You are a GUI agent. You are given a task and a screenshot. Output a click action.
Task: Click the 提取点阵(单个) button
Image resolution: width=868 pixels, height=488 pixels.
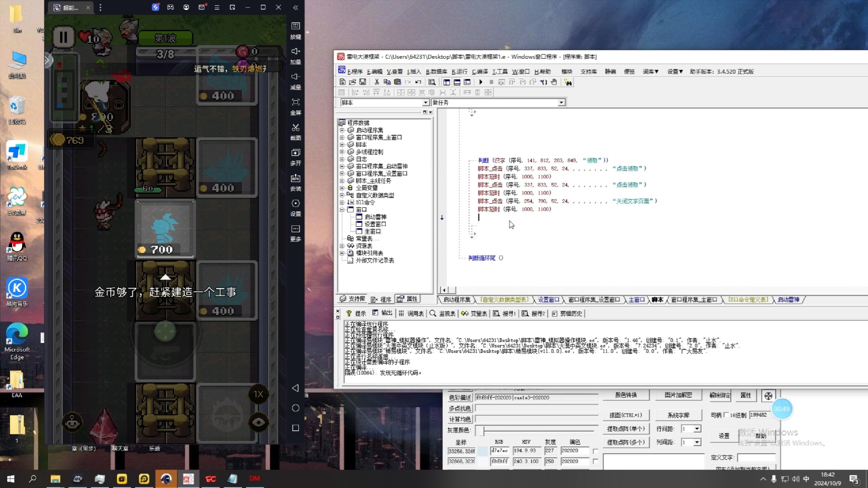(626, 428)
